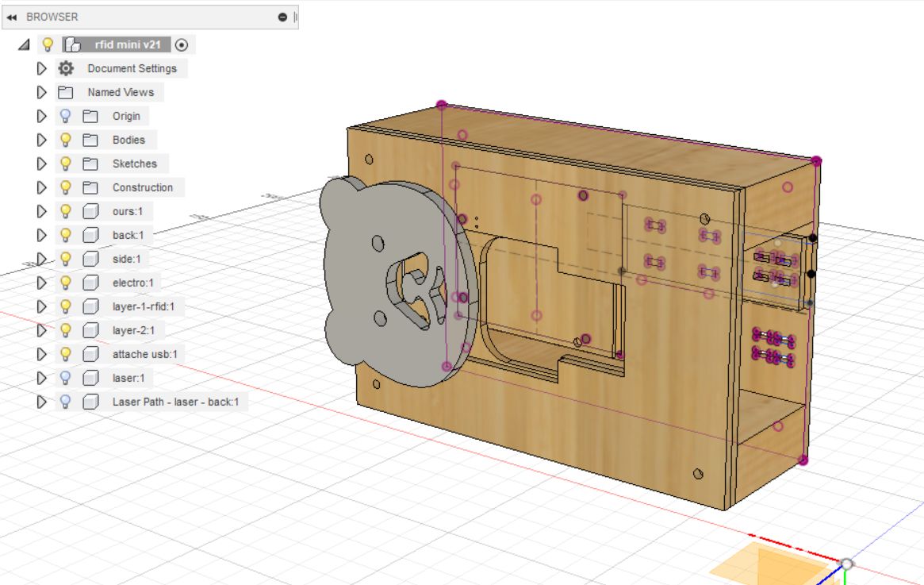Collapse the rfid mini v21 root node

point(24,44)
